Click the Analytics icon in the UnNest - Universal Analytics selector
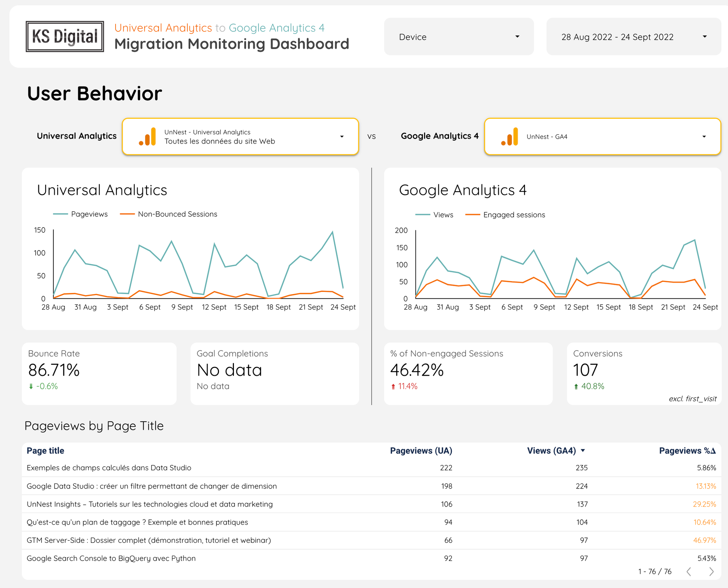Viewport: 728px width, 588px height. 148,137
